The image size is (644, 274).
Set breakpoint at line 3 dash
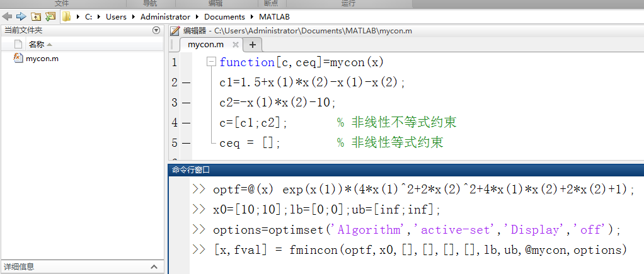[x=186, y=103]
